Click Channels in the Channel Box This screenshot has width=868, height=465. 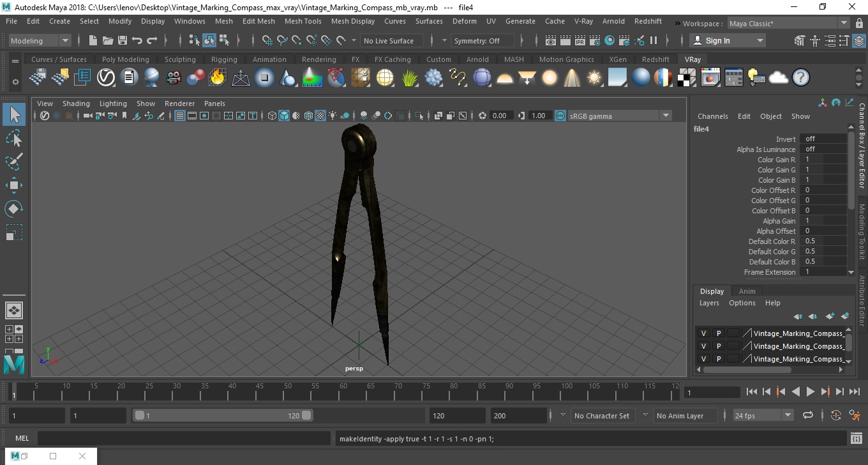[712, 116]
